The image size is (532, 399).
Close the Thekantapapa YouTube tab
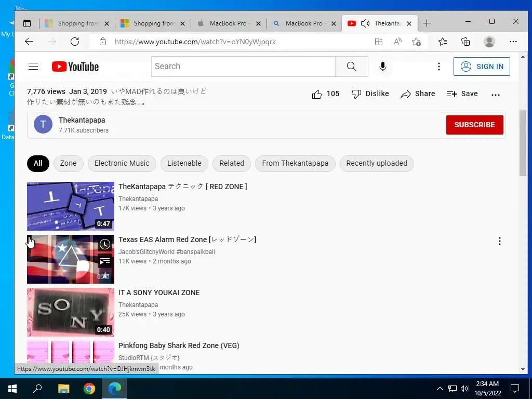409,23
